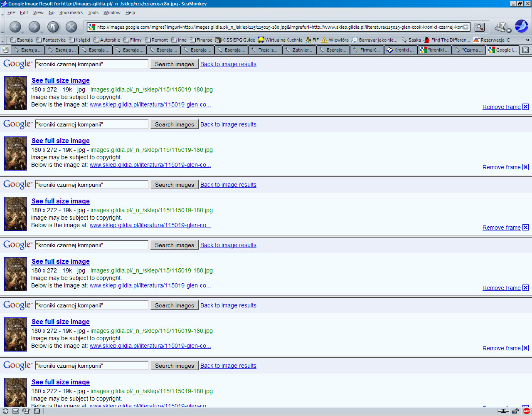Reload the page with the Reload button
532x416 pixels.
coord(53,27)
